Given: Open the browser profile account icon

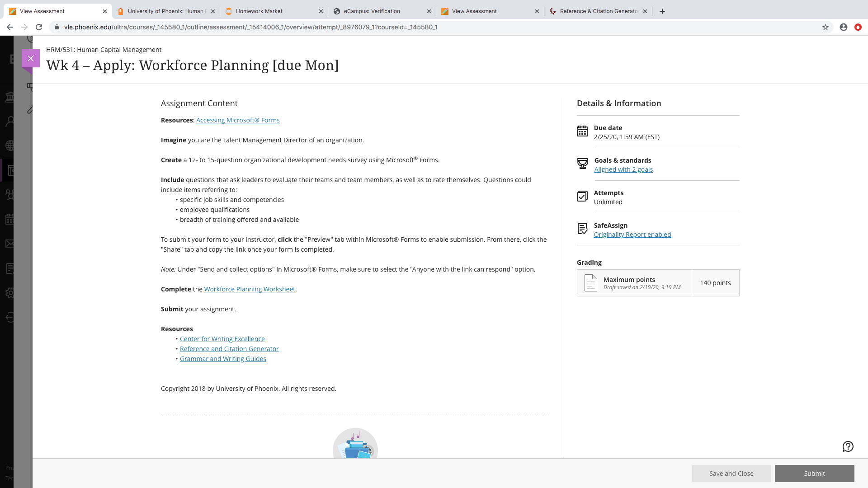Looking at the screenshot, I should point(844,27).
